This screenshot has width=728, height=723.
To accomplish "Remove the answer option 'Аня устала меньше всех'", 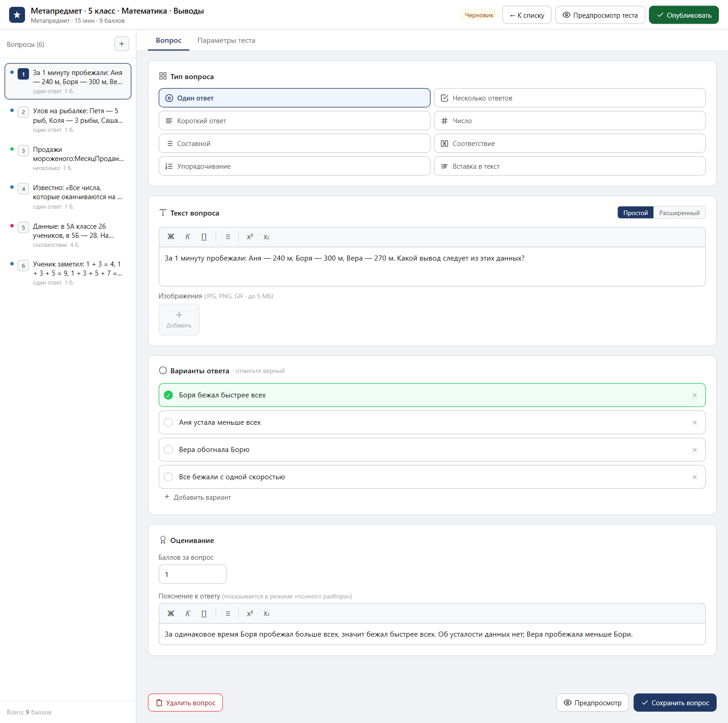I will [695, 422].
